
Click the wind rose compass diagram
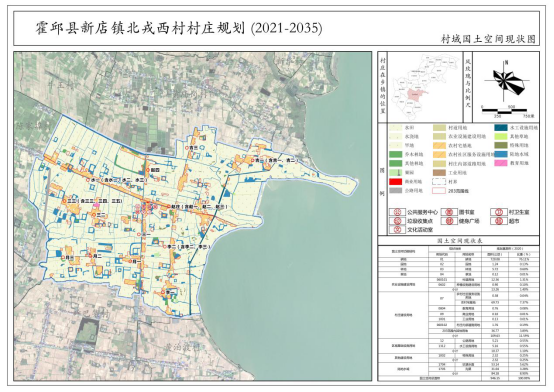click(507, 81)
